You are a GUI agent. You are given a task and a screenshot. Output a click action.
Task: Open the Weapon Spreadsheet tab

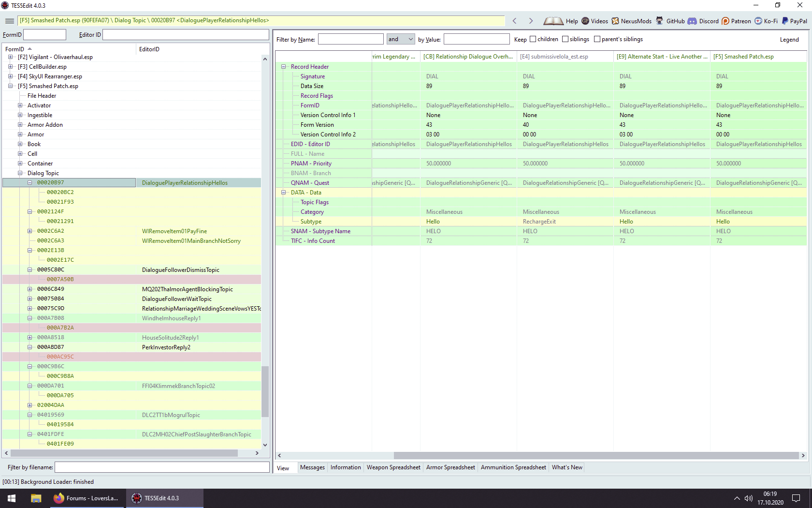pyautogui.click(x=393, y=467)
